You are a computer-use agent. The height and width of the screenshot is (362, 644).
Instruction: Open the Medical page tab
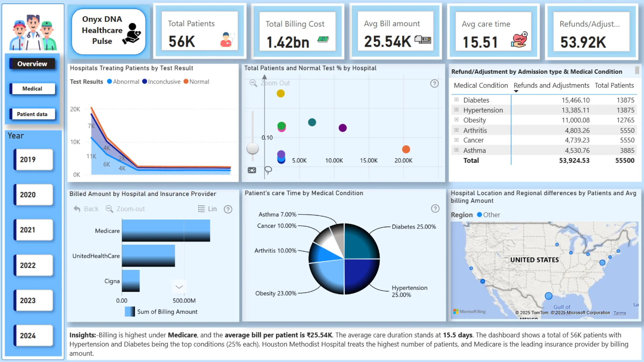32,88
